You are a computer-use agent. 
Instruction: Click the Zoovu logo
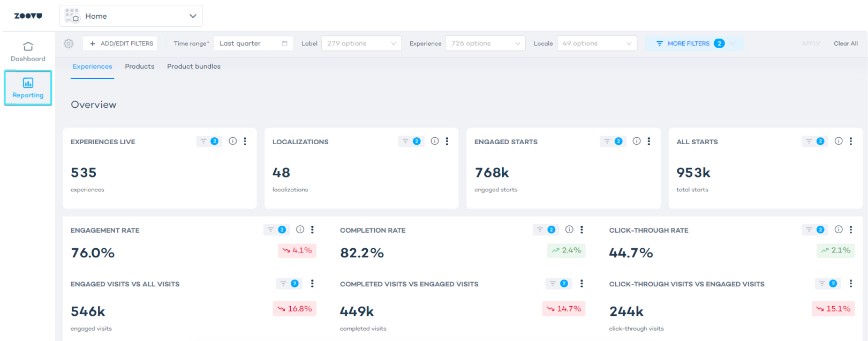[x=28, y=16]
